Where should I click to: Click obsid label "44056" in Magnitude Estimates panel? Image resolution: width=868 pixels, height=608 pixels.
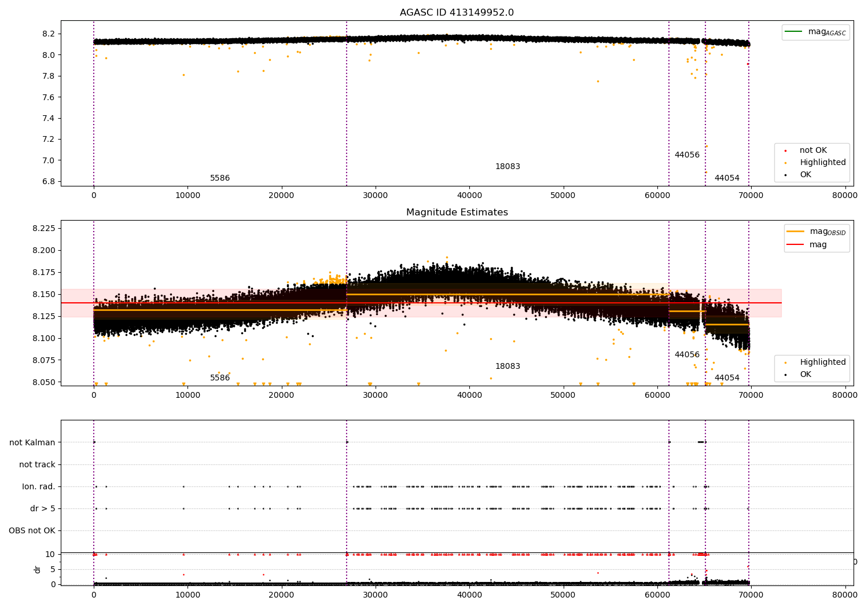click(687, 355)
